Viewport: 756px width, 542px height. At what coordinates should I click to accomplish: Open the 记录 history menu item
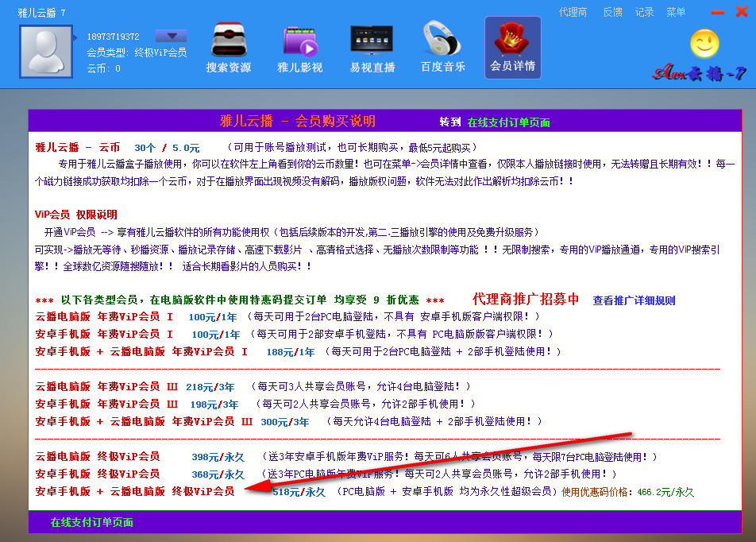[x=644, y=13]
